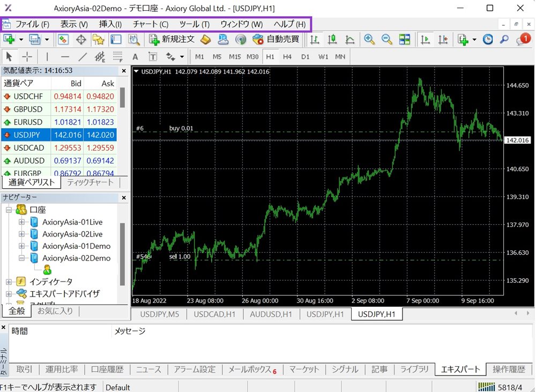536x392 pixels.
Task: Switch to the USDCAD,H1 chart tab
Action: [x=215, y=314]
